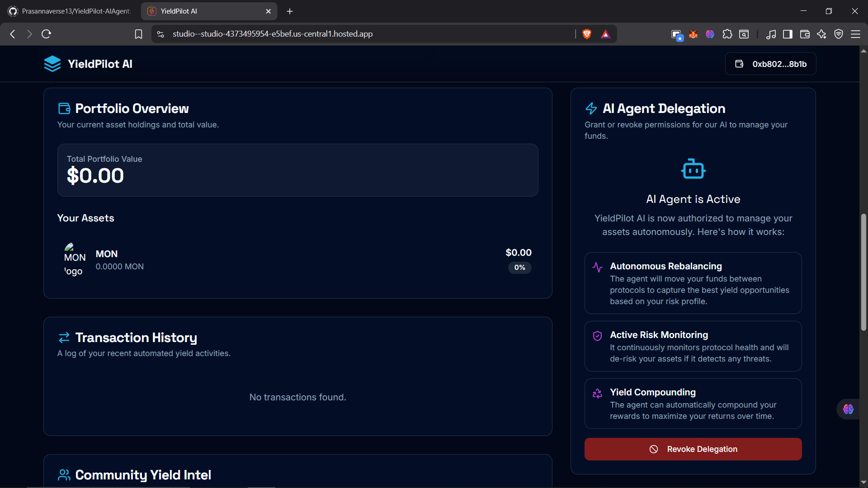Click the Brave Rewards triangle icon
The width and height of the screenshot is (868, 488).
coord(606,34)
